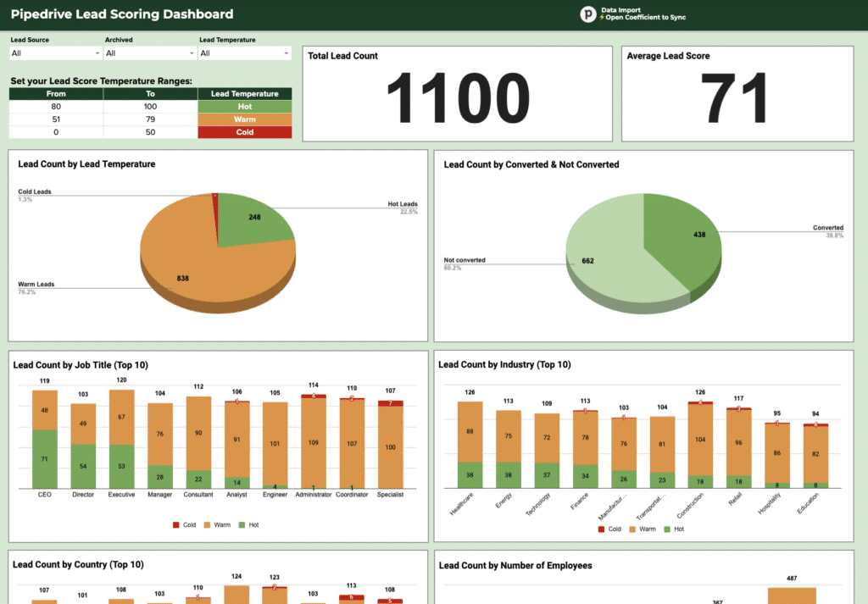Click 'Lead Count by Job Title (Top 10)' title
The height and width of the screenshot is (604, 868).
(81, 365)
